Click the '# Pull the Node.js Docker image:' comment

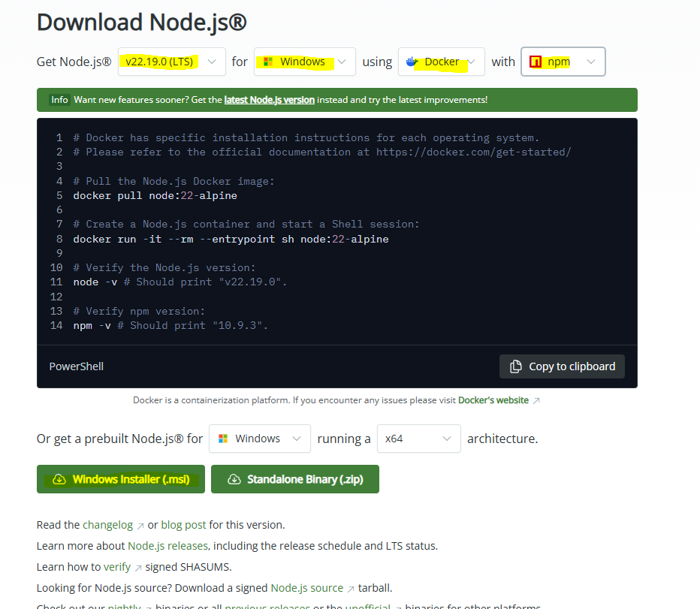pos(173,181)
